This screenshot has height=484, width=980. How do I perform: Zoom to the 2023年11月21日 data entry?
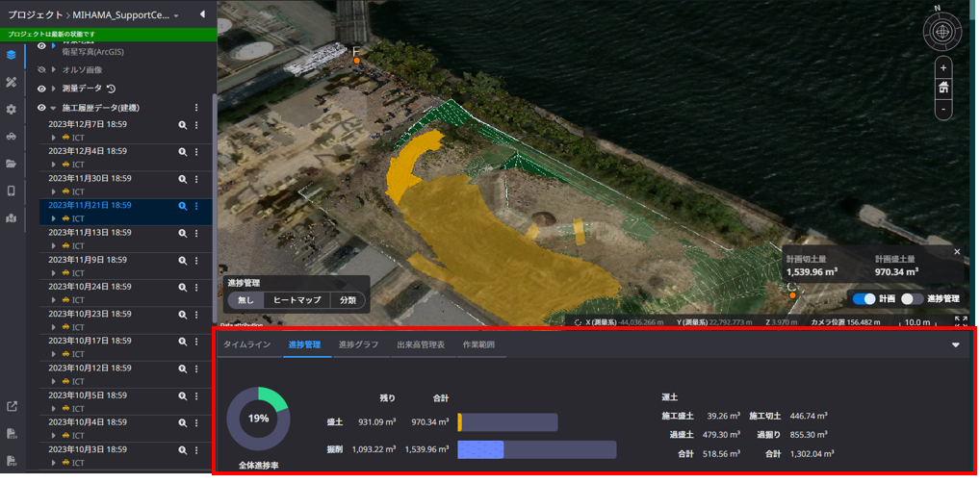coord(183,206)
